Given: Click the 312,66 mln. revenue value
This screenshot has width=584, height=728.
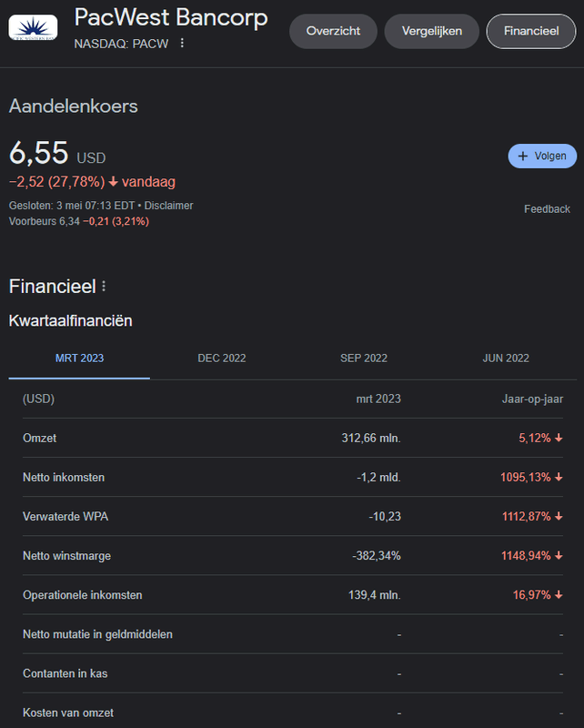Looking at the screenshot, I should pos(371,439).
